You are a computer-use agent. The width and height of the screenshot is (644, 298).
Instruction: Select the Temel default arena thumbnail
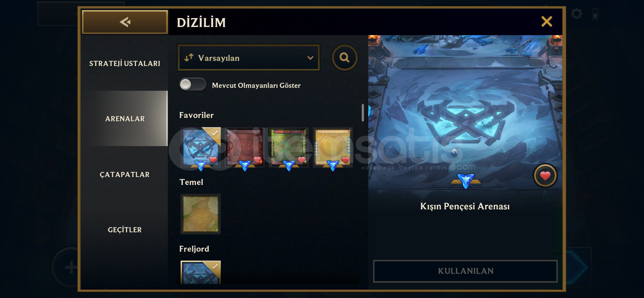[200, 214]
